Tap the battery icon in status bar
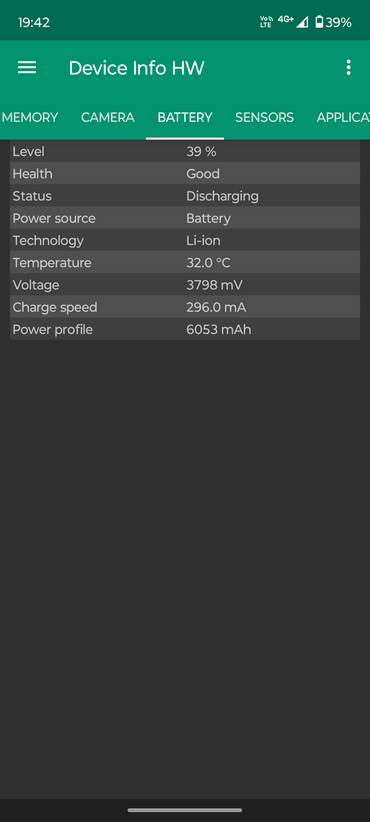The image size is (370, 822). (x=319, y=22)
